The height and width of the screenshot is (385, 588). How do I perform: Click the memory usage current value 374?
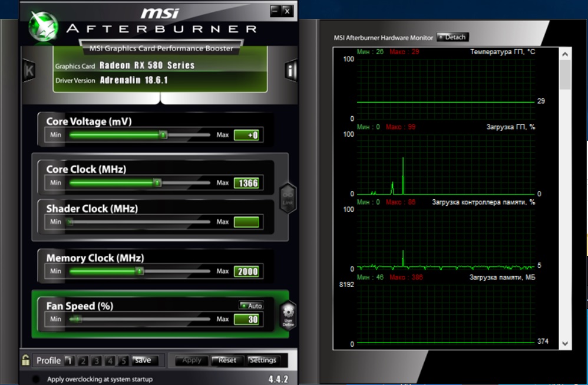[x=543, y=341]
